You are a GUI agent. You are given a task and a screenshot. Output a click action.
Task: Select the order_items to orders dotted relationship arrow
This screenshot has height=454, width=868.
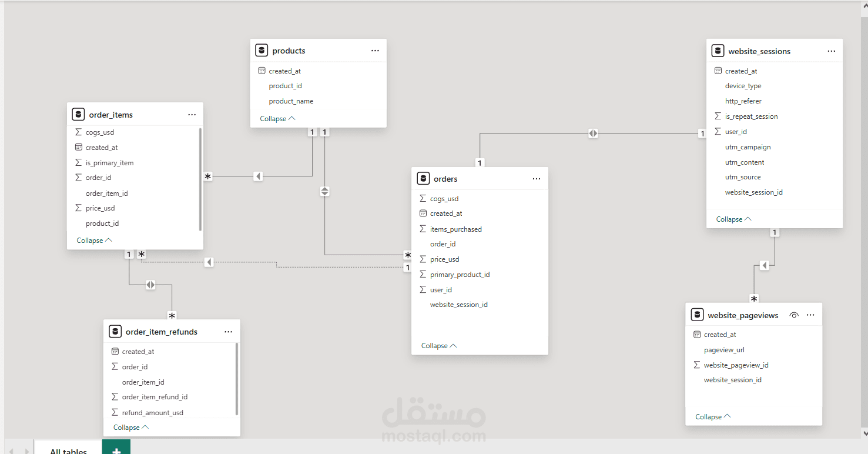point(209,262)
